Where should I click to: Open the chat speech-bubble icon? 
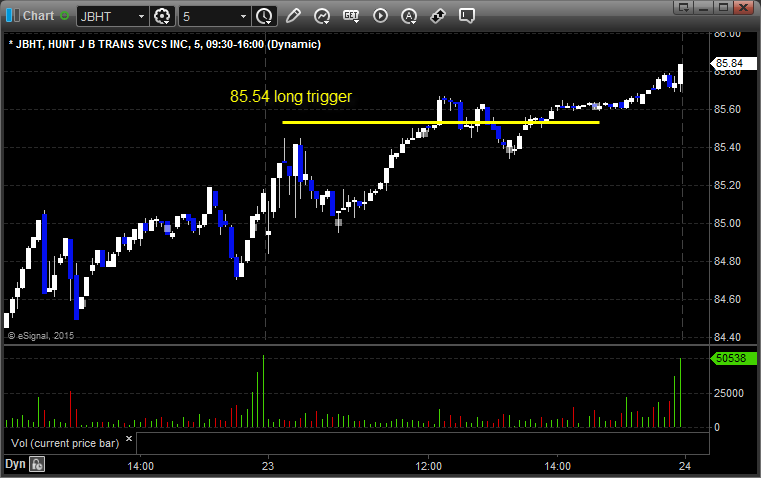click(466, 16)
